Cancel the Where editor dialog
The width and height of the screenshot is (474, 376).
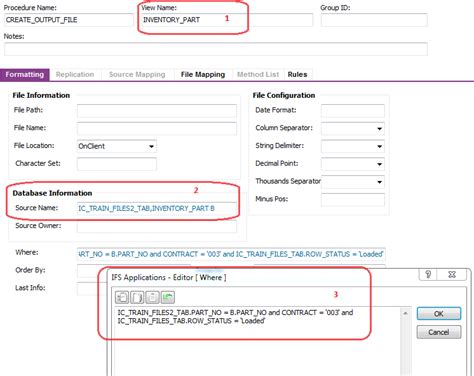[439, 332]
